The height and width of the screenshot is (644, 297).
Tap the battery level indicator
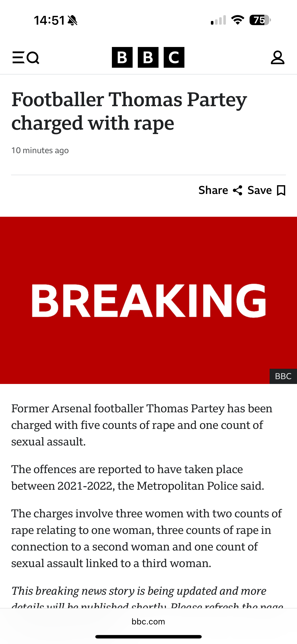point(260,20)
